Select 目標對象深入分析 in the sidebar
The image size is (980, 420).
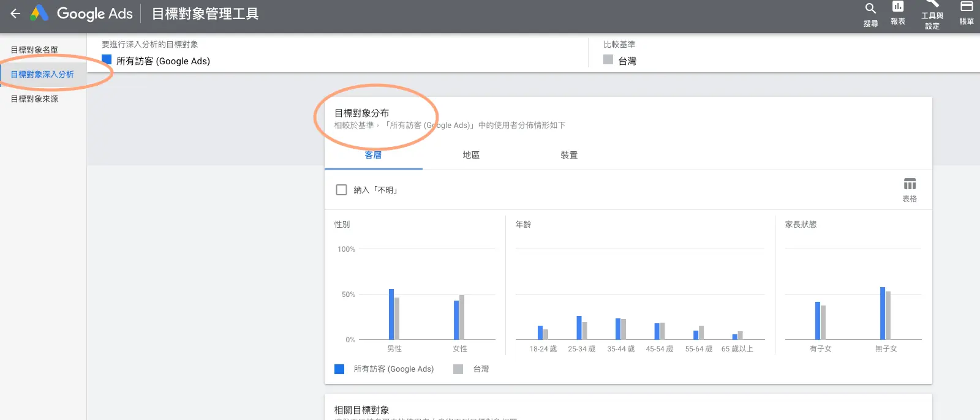click(x=42, y=74)
